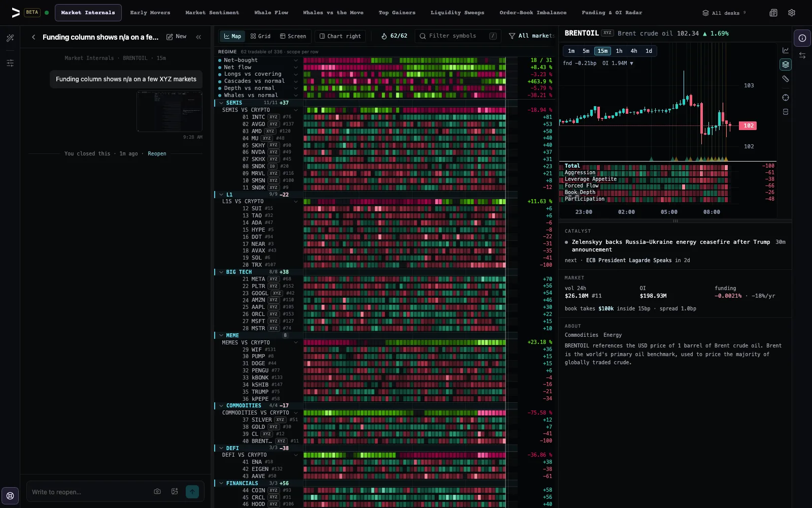Open the Liquidity Sweeps tab
The image size is (812, 508).
(457, 13)
